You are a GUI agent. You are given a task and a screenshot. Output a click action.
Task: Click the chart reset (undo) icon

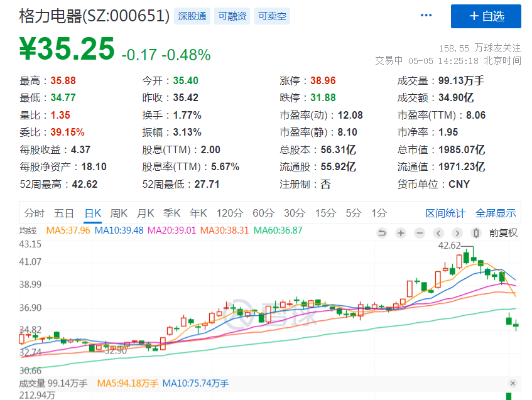coord(381,233)
